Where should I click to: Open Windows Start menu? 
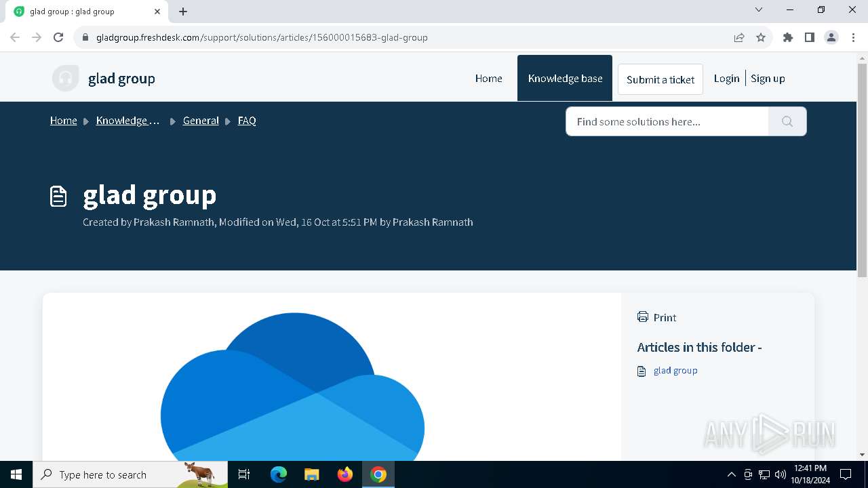pos(16,474)
